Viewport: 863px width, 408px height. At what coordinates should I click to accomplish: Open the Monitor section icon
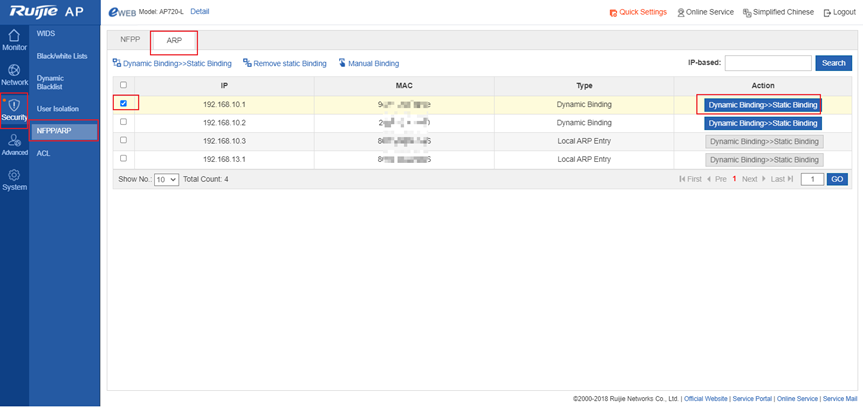[14, 35]
